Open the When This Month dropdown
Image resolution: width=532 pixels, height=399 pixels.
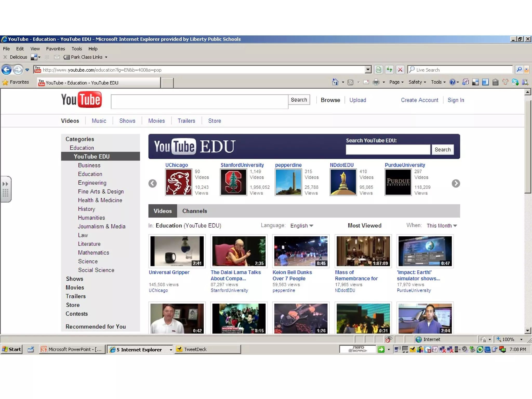click(442, 225)
